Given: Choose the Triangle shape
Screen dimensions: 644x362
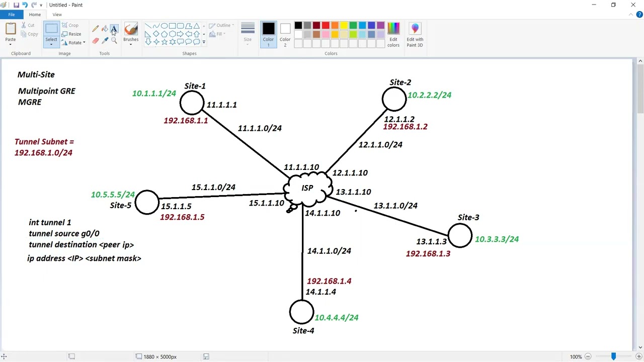Looking at the screenshot, I should [x=197, y=26].
